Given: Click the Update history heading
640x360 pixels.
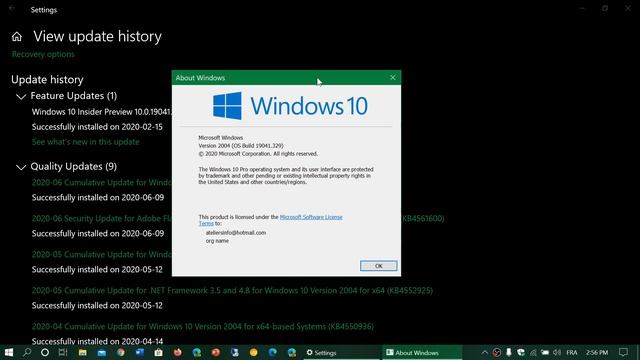Looking at the screenshot, I should tap(47, 80).
